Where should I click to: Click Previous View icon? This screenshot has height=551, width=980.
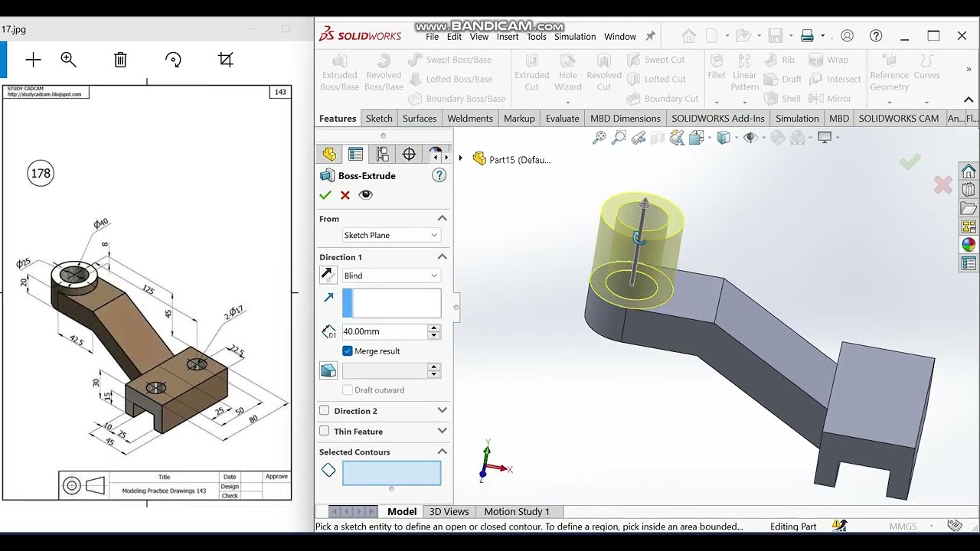[639, 138]
